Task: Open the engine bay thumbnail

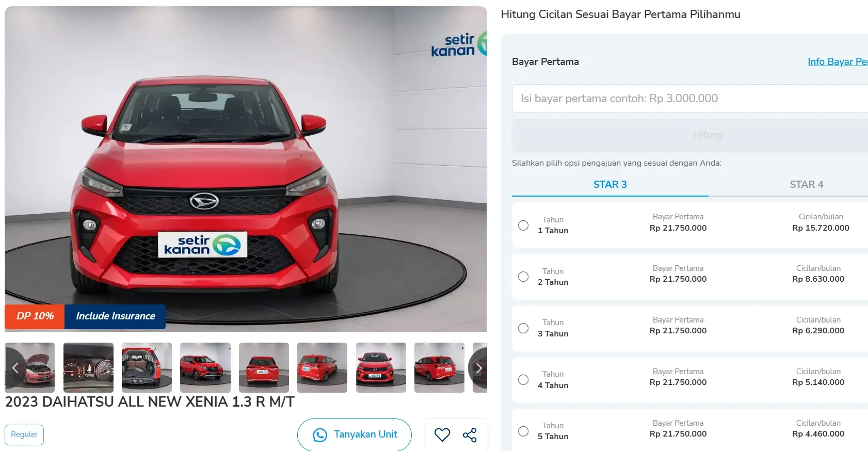Action: pos(30,367)
